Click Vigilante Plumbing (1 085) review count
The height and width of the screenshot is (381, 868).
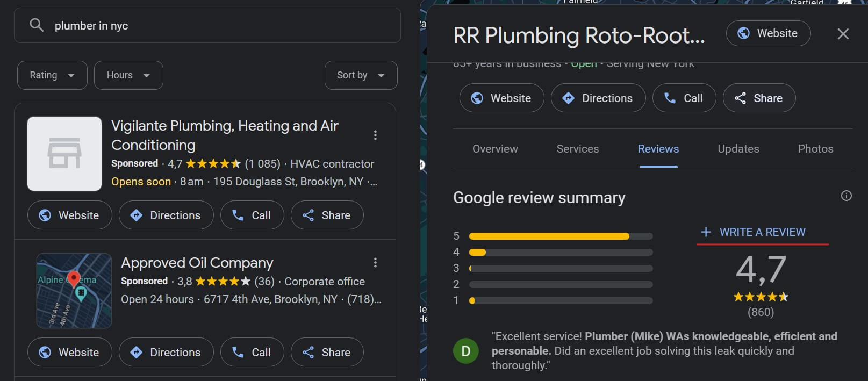coord(262,163)
